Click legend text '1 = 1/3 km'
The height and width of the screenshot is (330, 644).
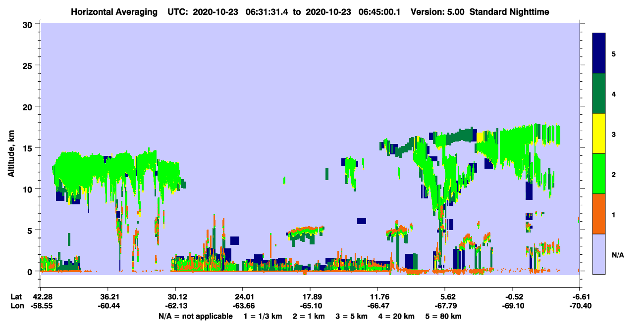click(263, 316)
